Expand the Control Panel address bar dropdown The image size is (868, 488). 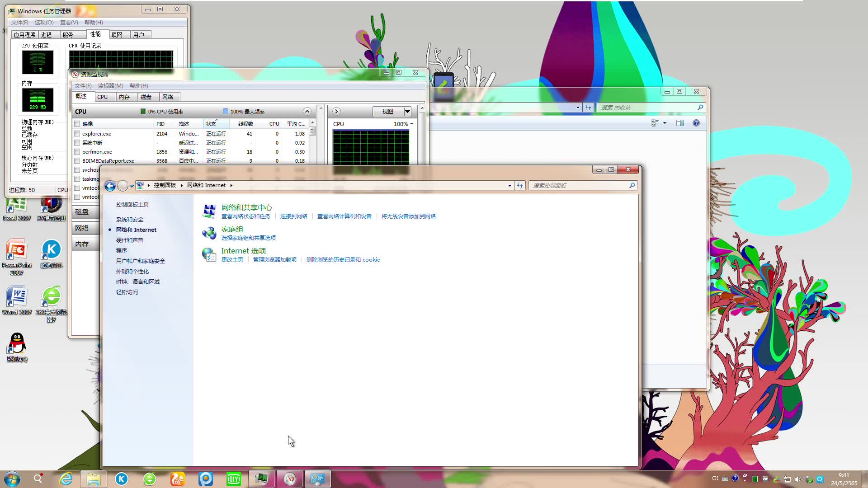509,185
